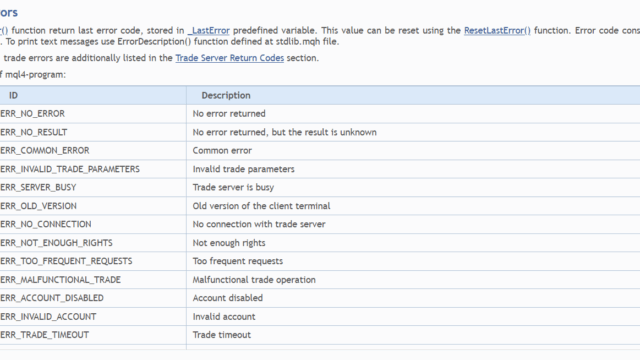This screenshot has height=360, width=640.
Task: Click 'Malfunctional trade operation' description
Action: point(254,280)
